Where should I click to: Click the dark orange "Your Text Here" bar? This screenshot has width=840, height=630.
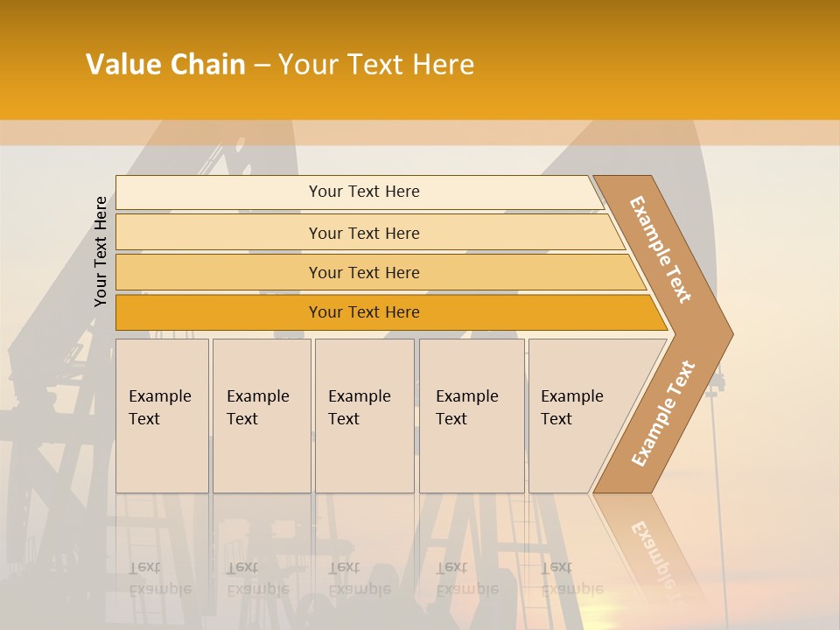[x=363, y=312]
